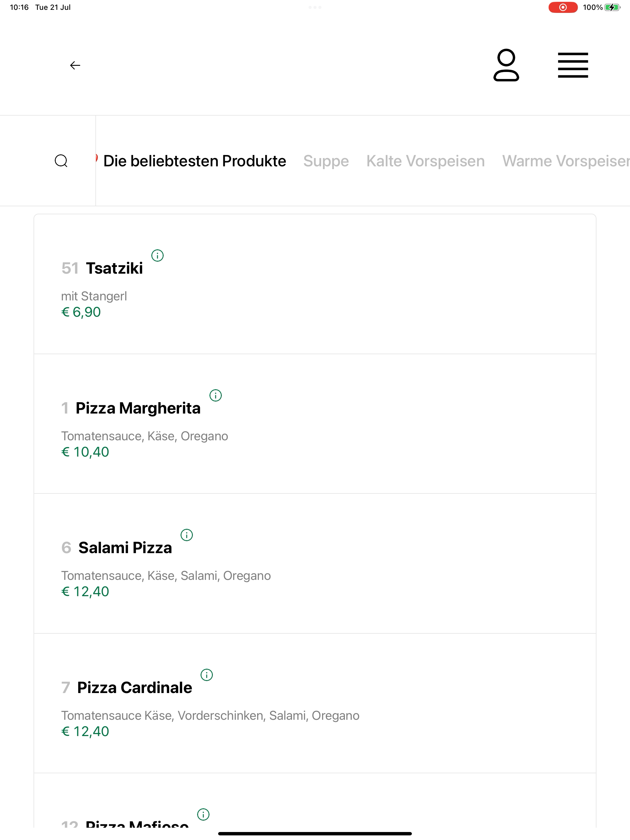This screenshot has height=840, width=630.
Task: Show info for Pizza Margherita
Action: pos(215,395)
